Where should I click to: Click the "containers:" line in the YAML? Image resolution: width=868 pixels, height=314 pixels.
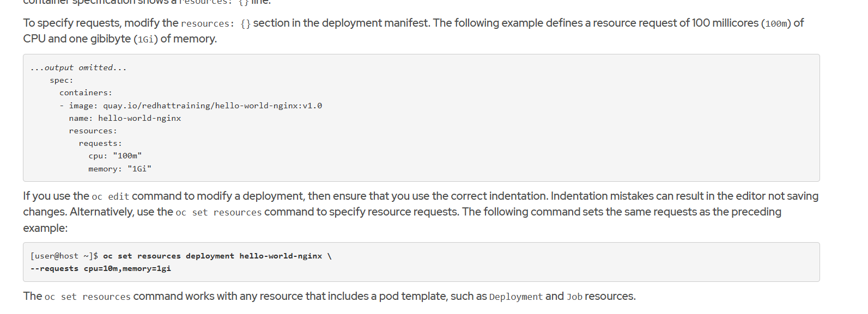(x=86, y=93)
